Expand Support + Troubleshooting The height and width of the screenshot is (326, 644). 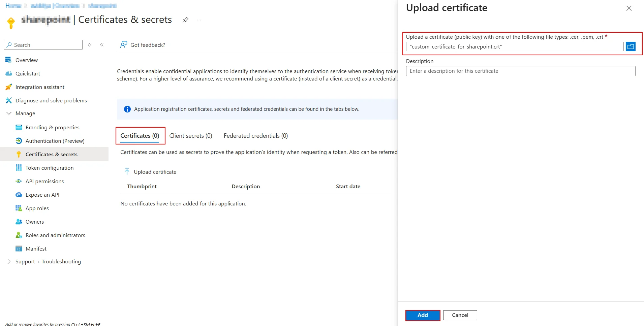[x=8, y=261]
